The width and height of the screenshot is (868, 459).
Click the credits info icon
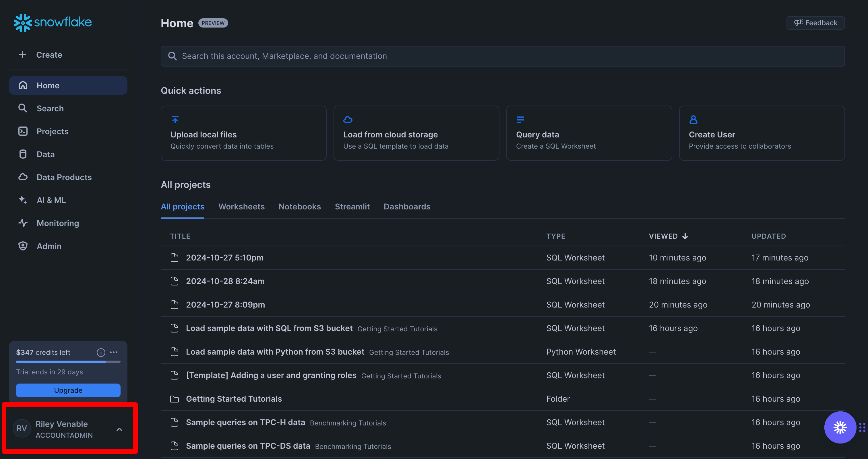pyautogui.click(x=101, y=352)
